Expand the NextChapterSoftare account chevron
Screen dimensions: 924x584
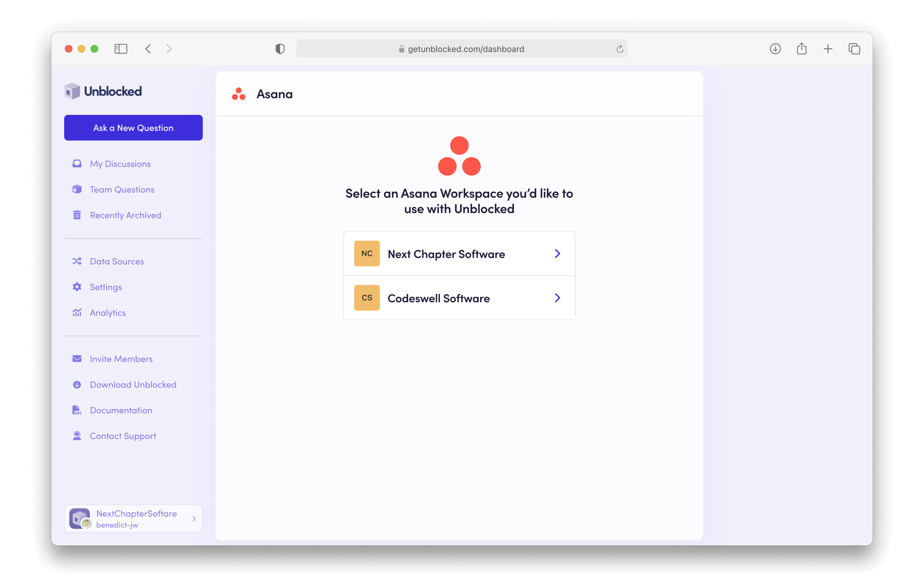tap(194, 519)
